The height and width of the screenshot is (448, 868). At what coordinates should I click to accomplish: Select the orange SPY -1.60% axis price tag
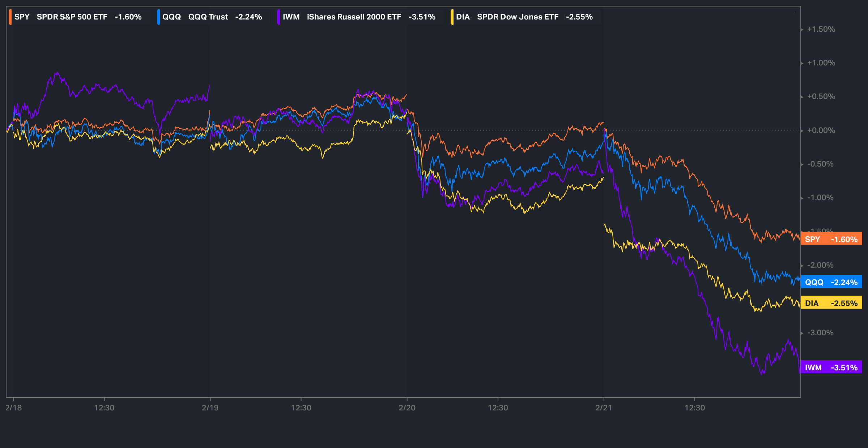831,239
